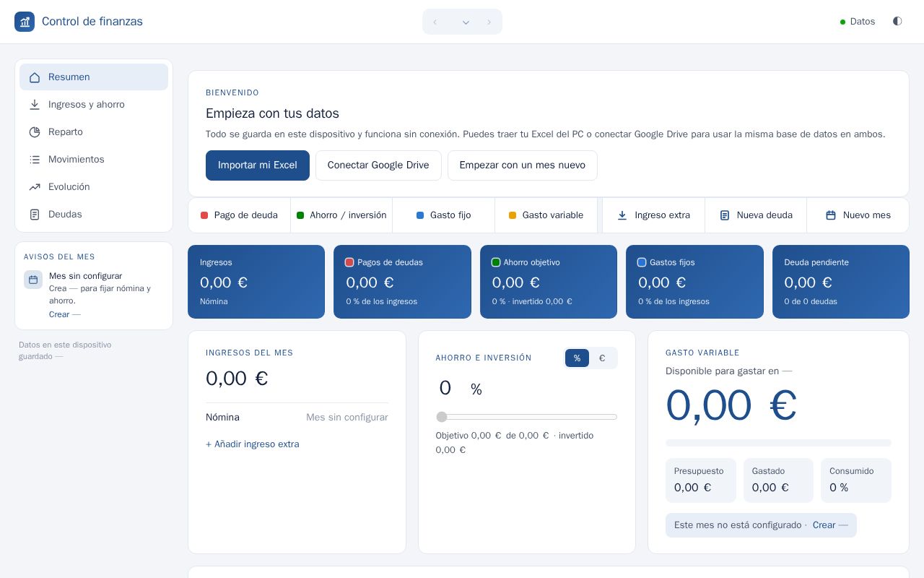The height and width of the screenshot is (578, 924).
Task: Click Crear link in Gasto variable card
Action: pos(830,525)
